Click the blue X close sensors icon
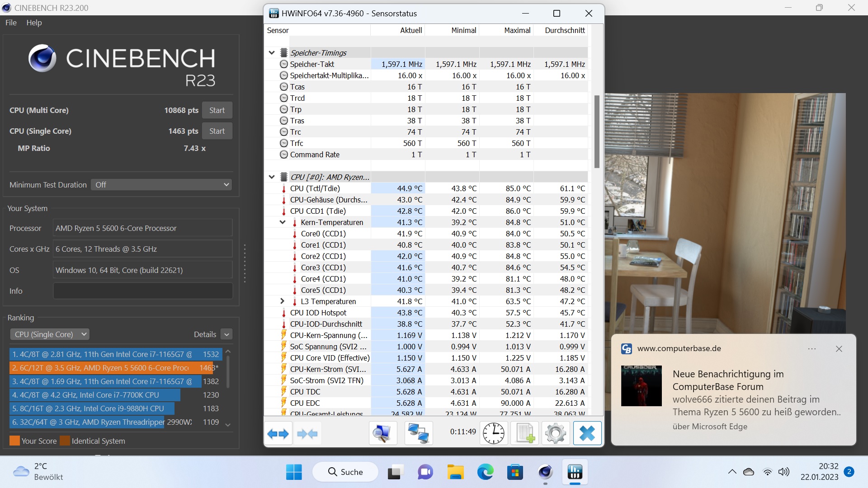The image size is (868, 488). [587, 434]
